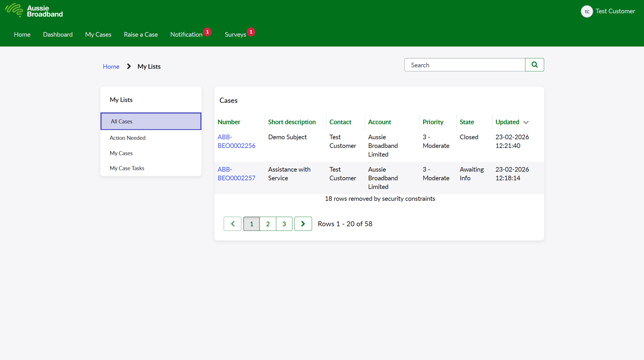644x360 pixels.
Task: Click the Surveys red badge
Action: pos(251,32)
